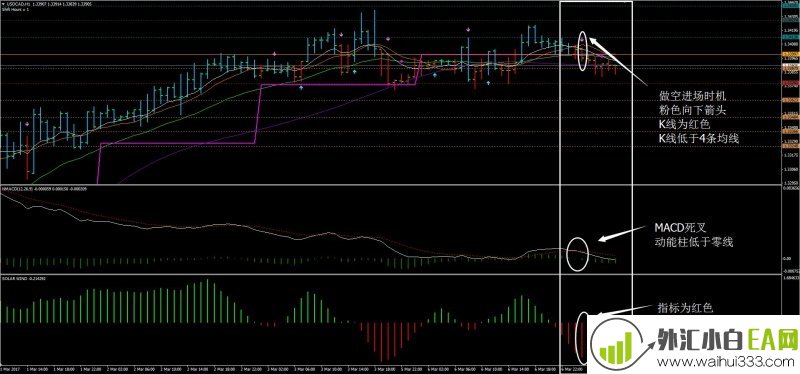Click the '3 Mar 06:00' time axis label
The height and width of the screenshot is (374, 800).
[x=305, y=370]
